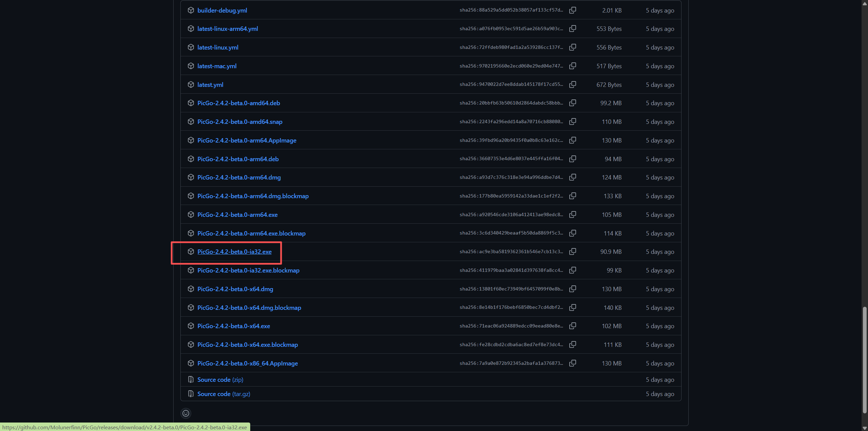868x431 pixels.
Task: Copy SHA256 hash for latest-mac.yml
Action: point(572,66)
